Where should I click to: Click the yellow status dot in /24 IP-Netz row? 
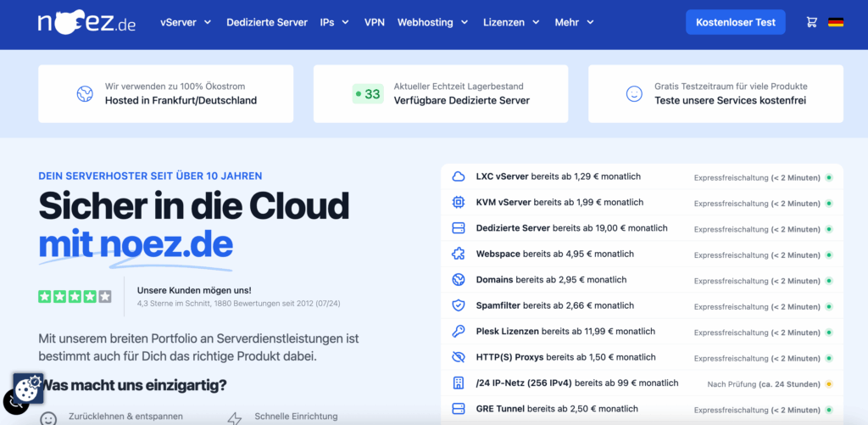829,384
